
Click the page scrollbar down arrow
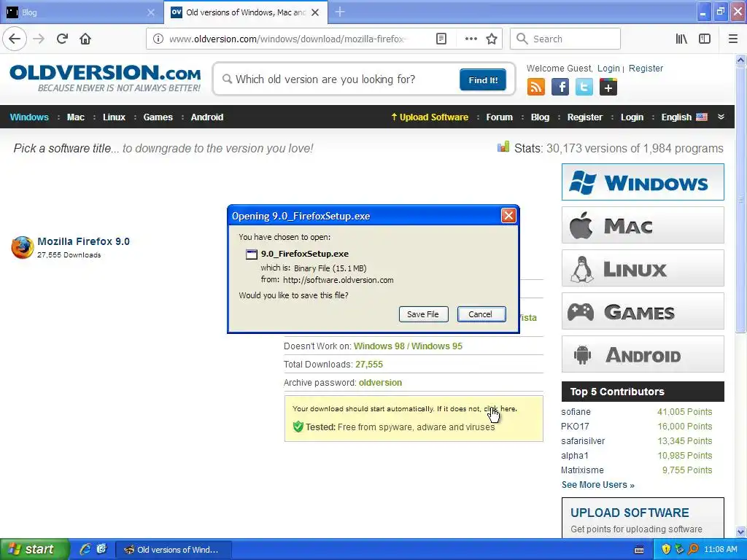point(741,532)
